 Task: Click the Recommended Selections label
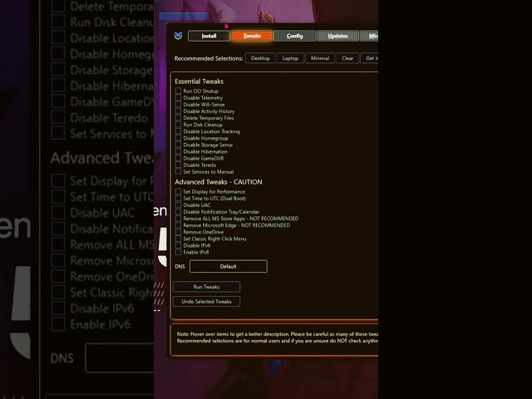[x=209, y=58]
